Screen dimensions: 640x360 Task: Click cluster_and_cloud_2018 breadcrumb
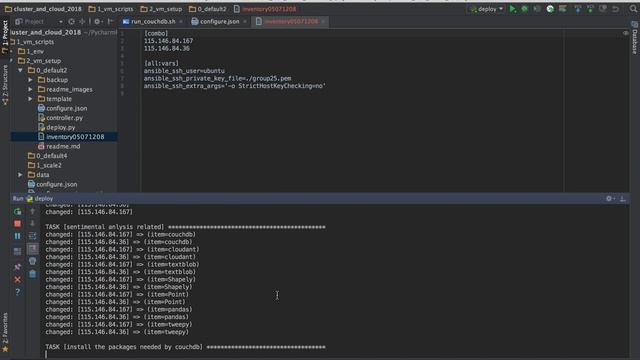(43, 9)
